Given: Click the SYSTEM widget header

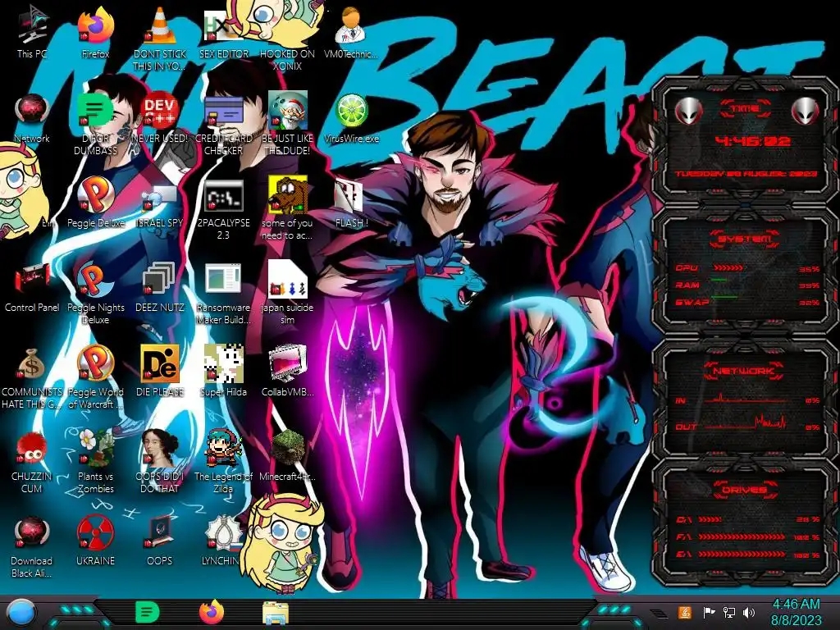Looking at the screenshot, I should point(744,239).
